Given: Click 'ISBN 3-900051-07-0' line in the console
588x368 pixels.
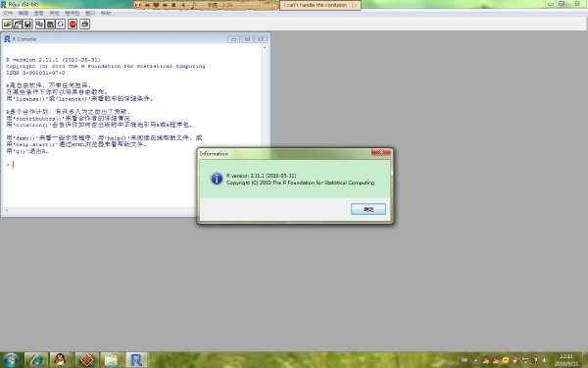Looking at the screenshot, I should coord(35,73).
